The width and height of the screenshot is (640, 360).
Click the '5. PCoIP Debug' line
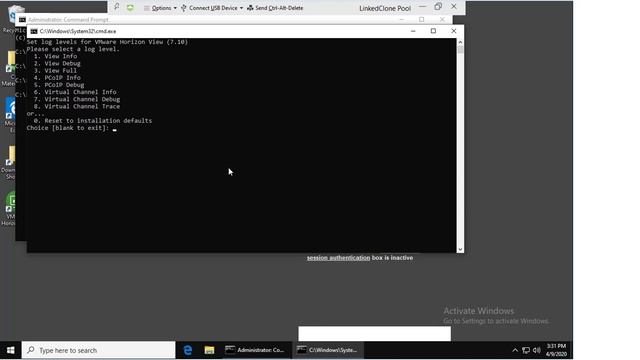click(x=59, y=85)
